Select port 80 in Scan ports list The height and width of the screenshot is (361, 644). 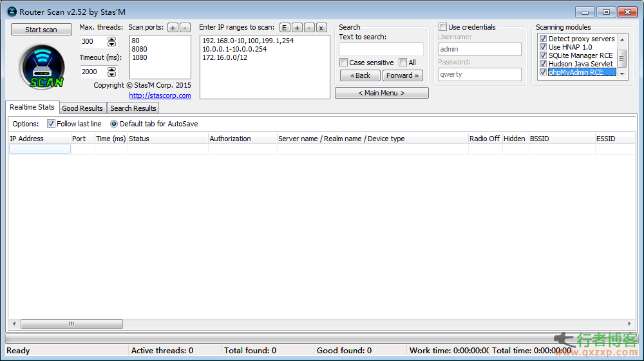(x=135, y=41)
